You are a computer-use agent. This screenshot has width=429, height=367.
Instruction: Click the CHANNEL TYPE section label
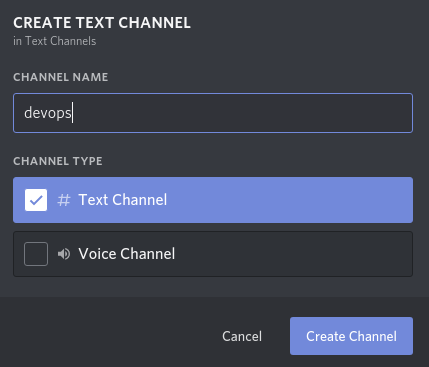click(x=58, y=161)
